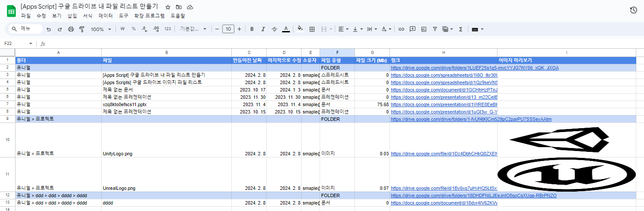
Task: Click the font size field showing 10
Action: 228,29
